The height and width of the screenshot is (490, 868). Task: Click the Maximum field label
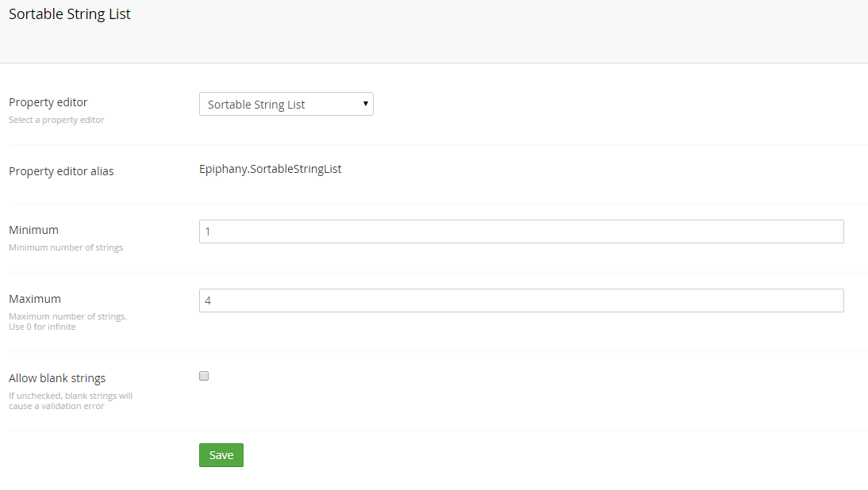coord(35,299)
